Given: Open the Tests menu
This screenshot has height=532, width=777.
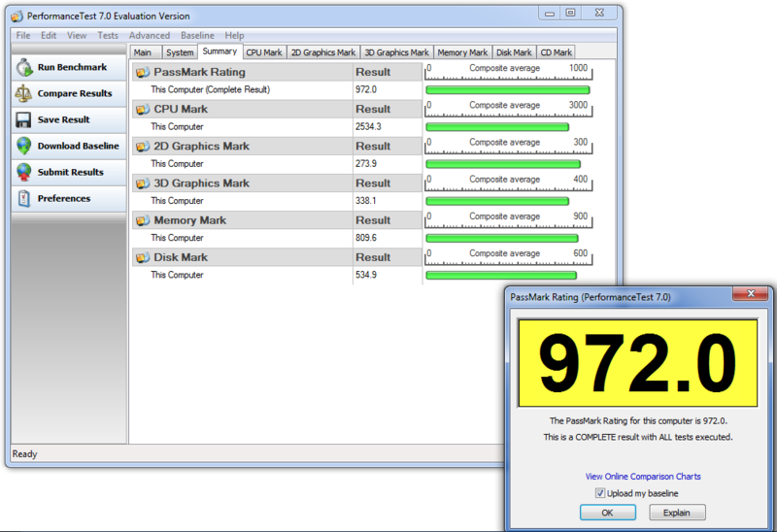Looking at the screenshot, I should 108,35.
